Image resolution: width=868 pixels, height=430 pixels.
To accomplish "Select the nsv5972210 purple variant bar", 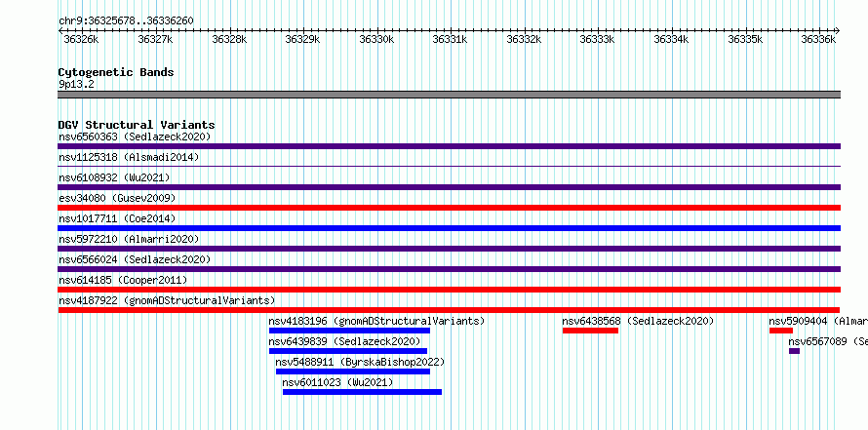I will [x=449, y=249].
